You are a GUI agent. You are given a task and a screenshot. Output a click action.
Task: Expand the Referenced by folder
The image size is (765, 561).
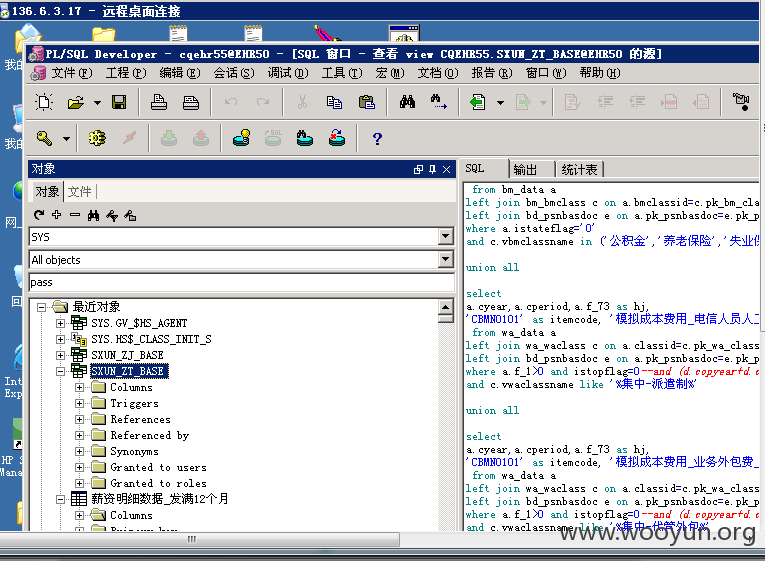coord(79,435)
